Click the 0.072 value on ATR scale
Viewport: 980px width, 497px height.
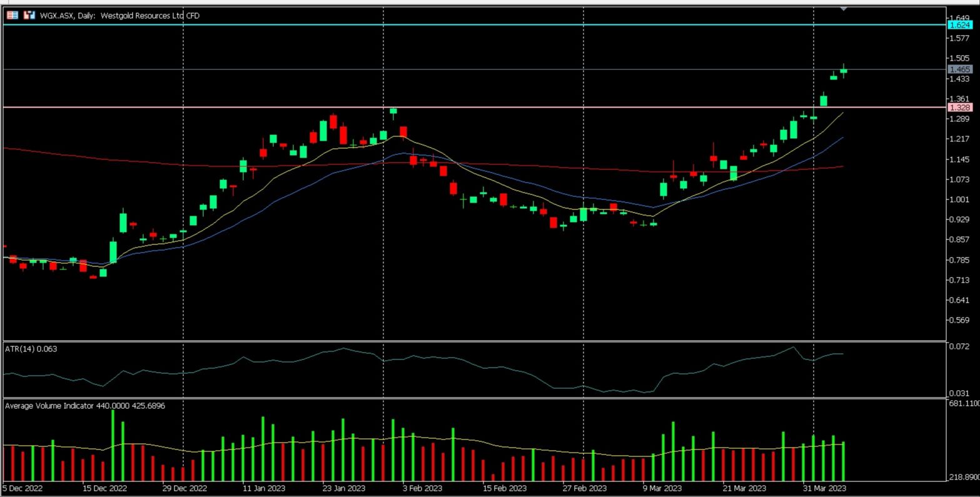tap(960, 346)
